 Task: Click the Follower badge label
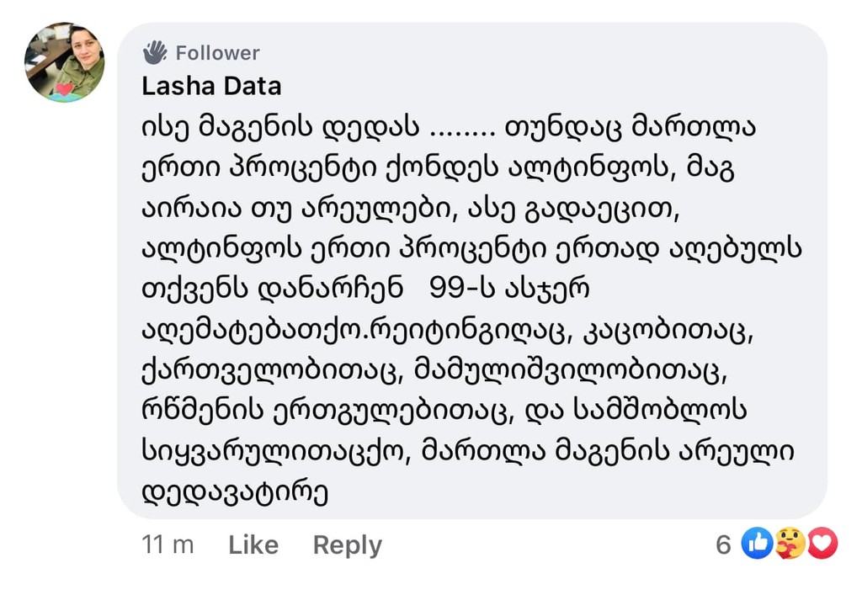(x=218, y=53)
